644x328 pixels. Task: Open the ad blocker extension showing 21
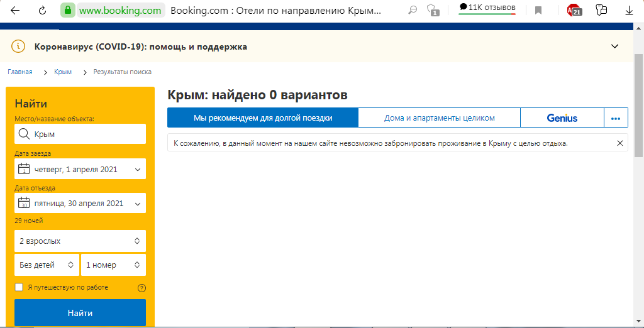click(x=574, y=10)
